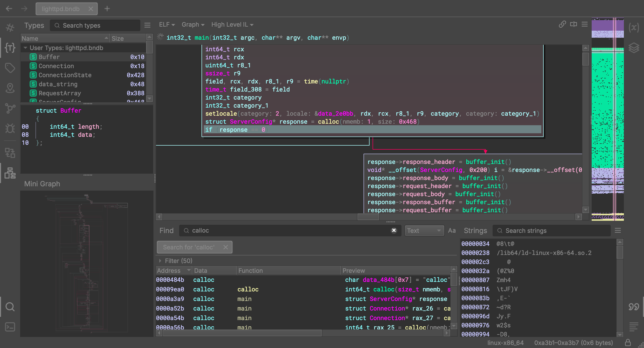
Task: Open the text lines right sidebar icon
Action: (x=634, y=327)
